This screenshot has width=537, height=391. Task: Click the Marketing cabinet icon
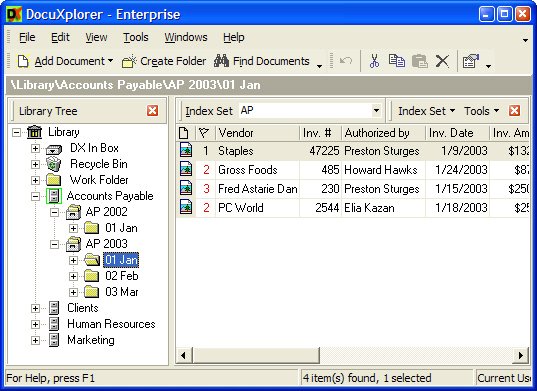(x=54, y=340)
